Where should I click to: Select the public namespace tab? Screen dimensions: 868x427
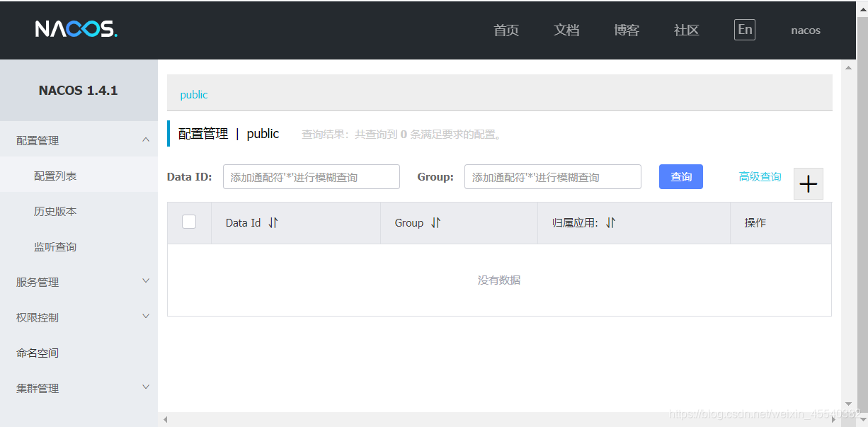coord(194,94)
